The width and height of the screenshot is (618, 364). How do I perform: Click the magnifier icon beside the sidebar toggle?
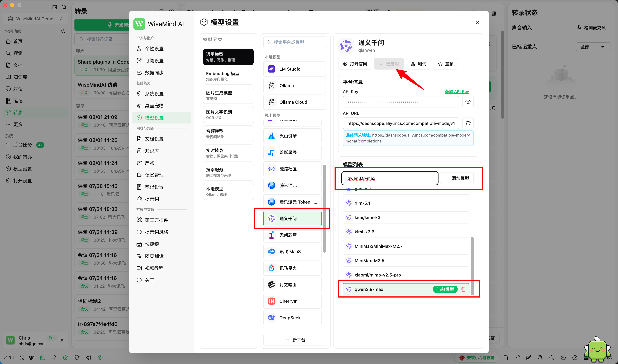point(64,7)
